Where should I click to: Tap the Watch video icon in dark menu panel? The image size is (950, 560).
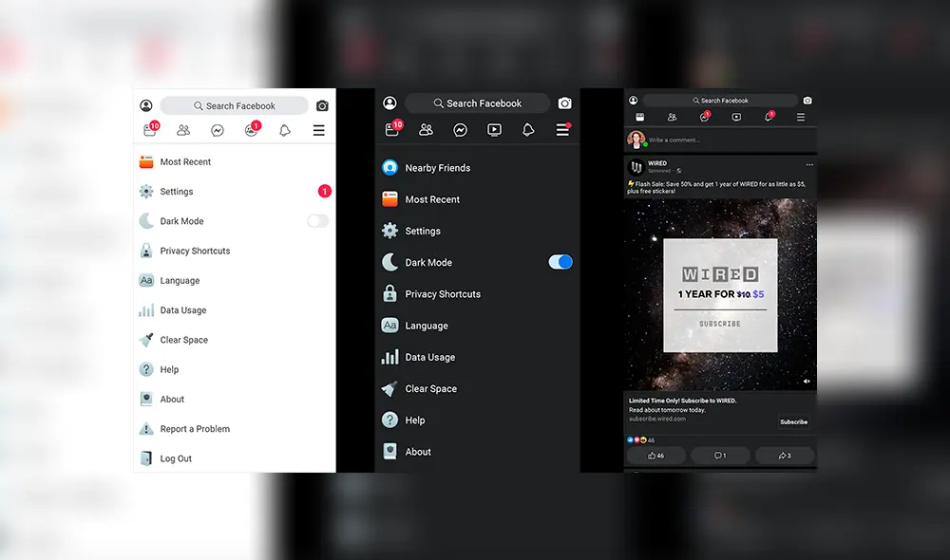coord(494,130)
